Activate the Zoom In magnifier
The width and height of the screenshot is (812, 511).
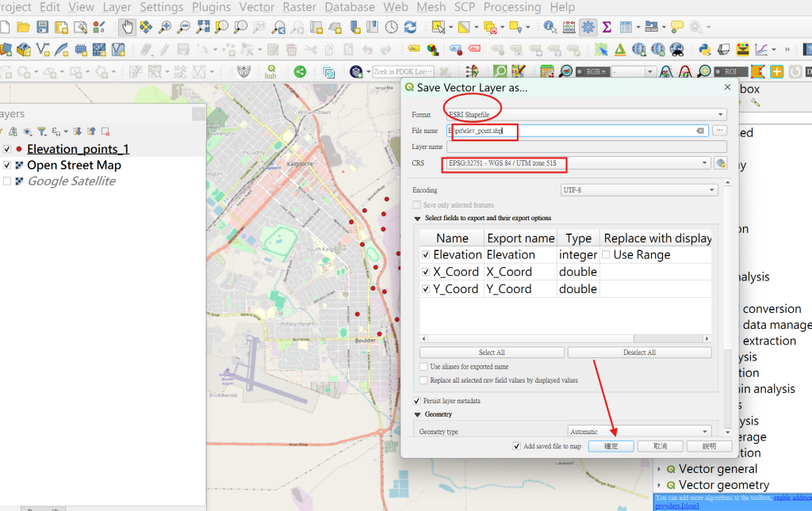click(165, 27)
